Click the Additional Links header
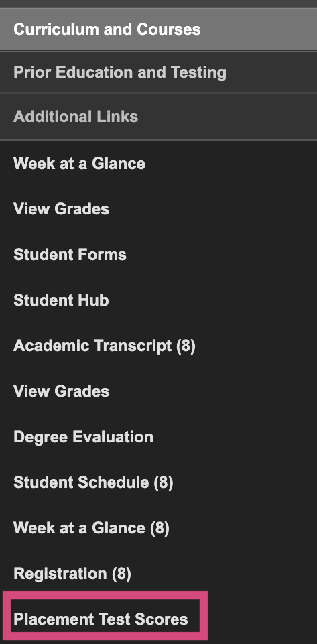 point(158,117)
